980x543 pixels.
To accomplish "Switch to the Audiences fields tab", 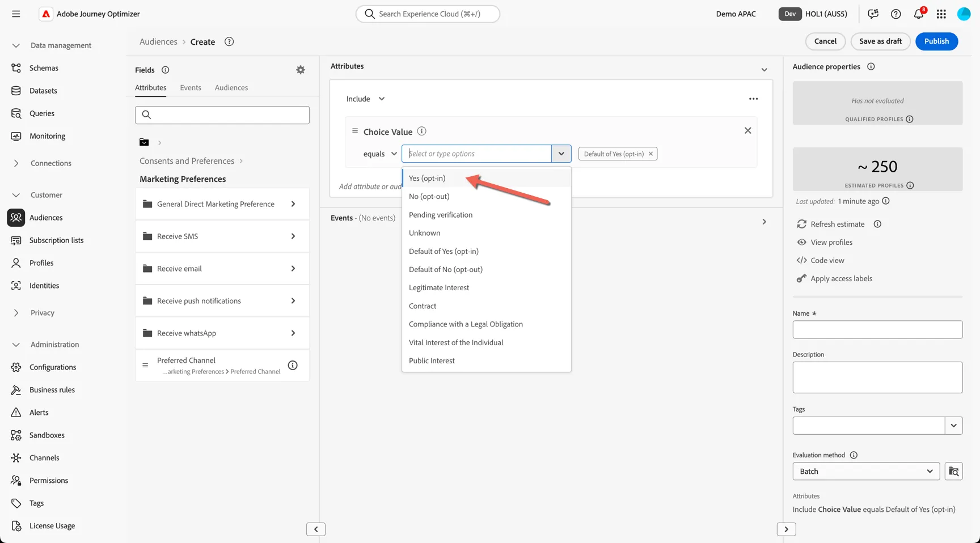I will coord(231,87).
